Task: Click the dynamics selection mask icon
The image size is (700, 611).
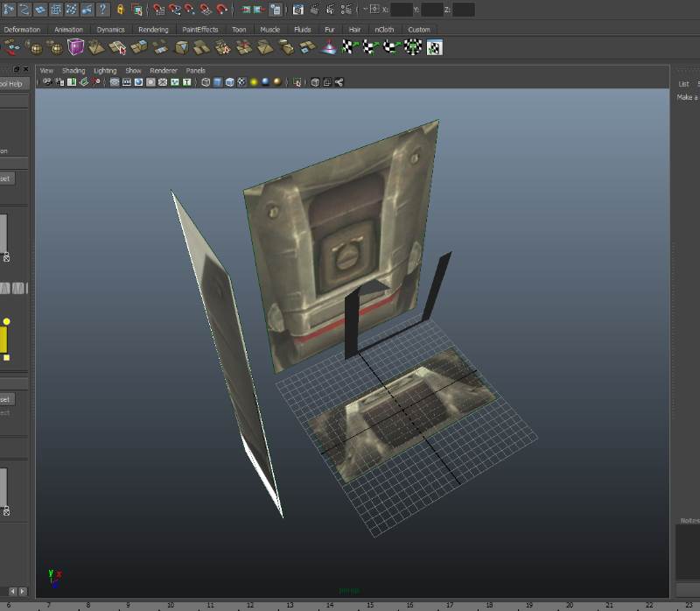Action: point(71,10)
